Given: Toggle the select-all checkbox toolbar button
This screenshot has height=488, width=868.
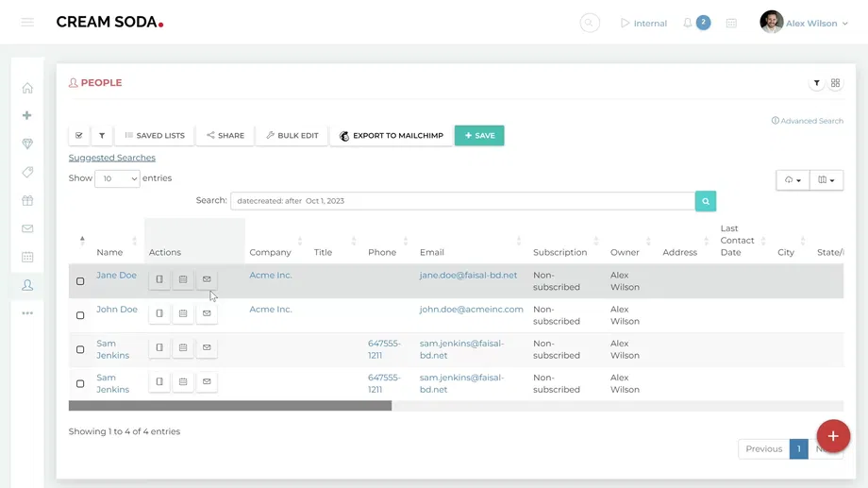Looking at the screenshot, I should point(79,136).
